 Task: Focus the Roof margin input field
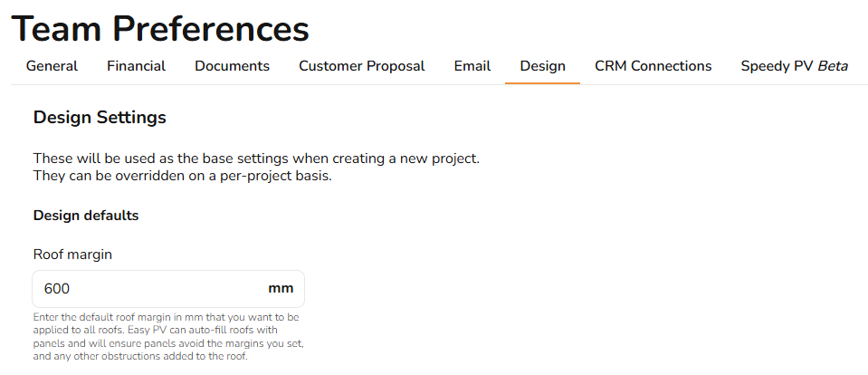tap(168, 289)
